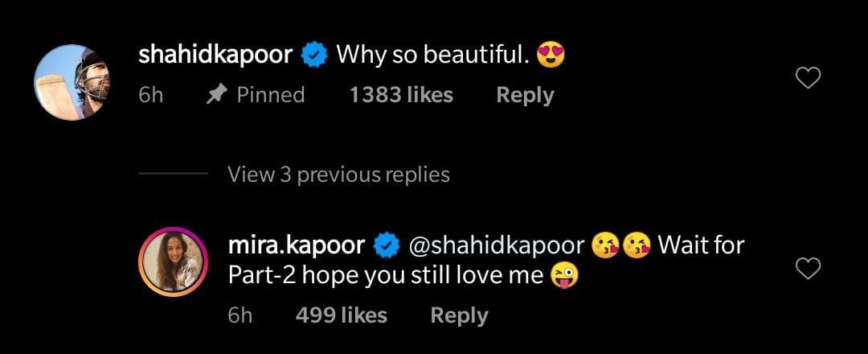Screen dimensions: 868x354
Task: Click the pin icon beside Pinned
Action: click(215, 95)
